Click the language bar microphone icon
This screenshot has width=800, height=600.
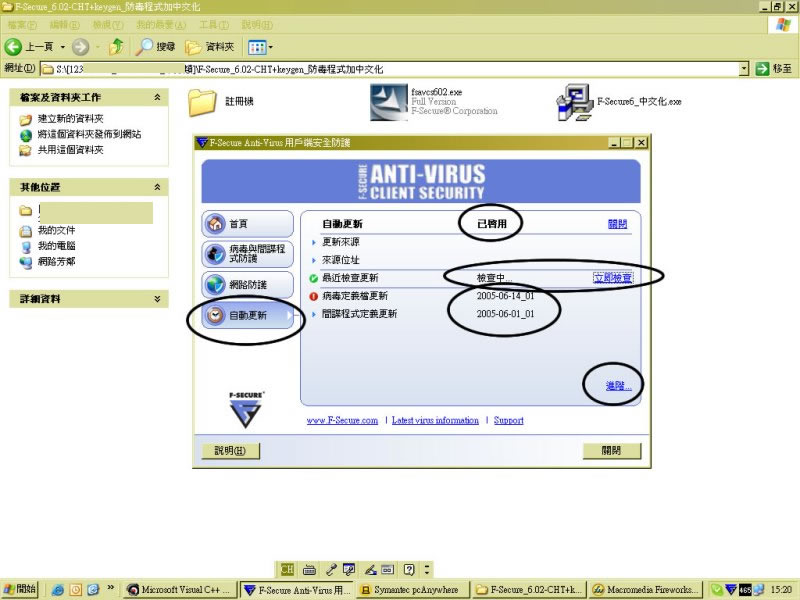tap(331, 569)
